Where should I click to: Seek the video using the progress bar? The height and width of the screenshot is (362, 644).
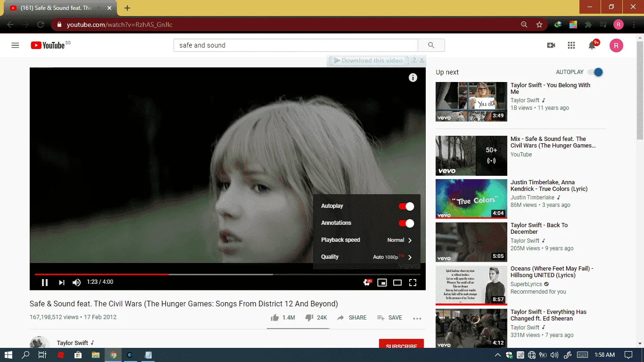click(x=227, y=274)
